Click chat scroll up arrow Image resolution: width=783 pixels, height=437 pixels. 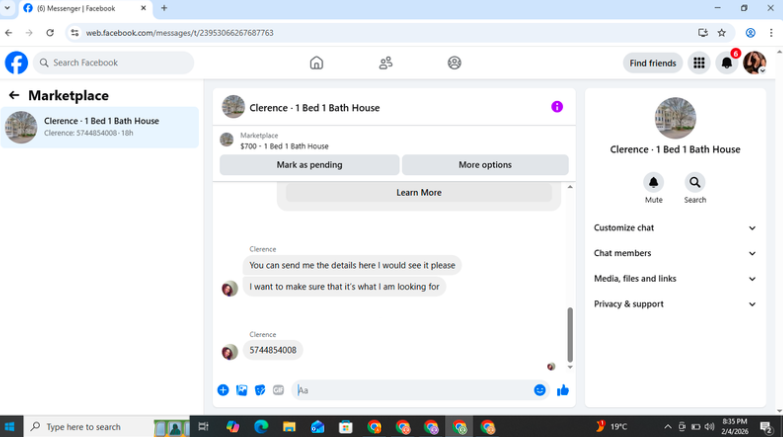(570, 187)
